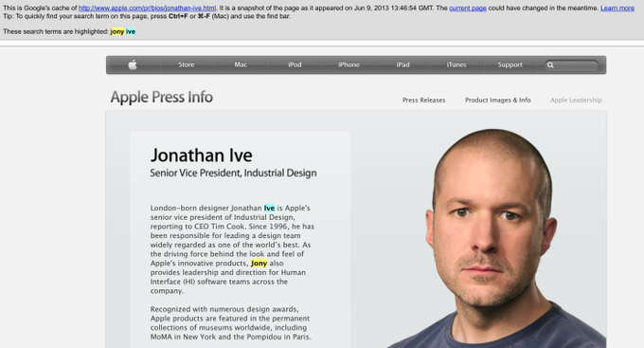Click the Jonathan Ive portrait photo
Viewport: 644px width, 348px height.
point(492,239)
